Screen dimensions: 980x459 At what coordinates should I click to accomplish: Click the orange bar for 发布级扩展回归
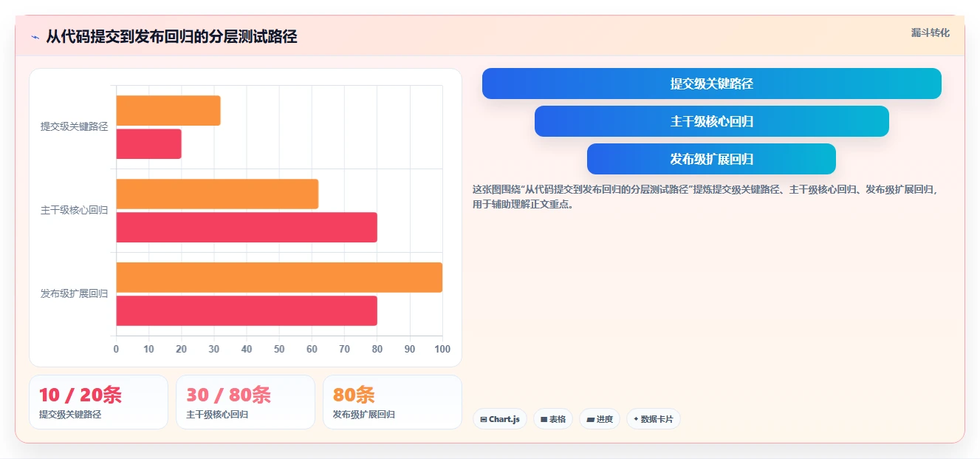(x=279, y=277)
